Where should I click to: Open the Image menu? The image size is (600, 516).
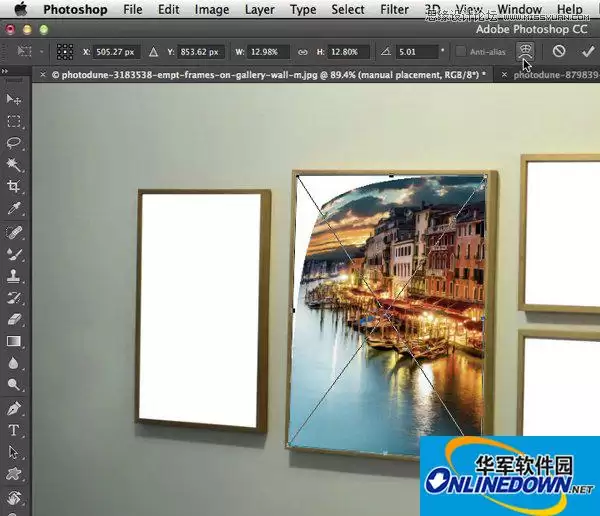point(212,10)
